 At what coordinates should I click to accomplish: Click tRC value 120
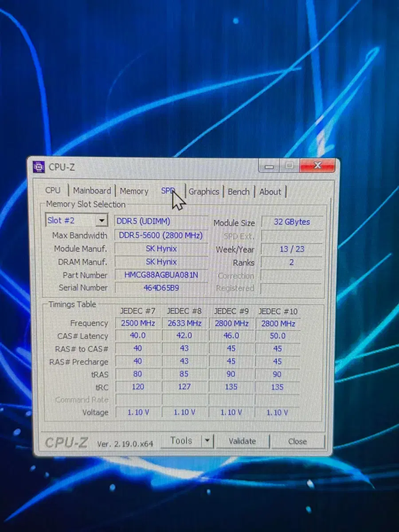point(138,387)
